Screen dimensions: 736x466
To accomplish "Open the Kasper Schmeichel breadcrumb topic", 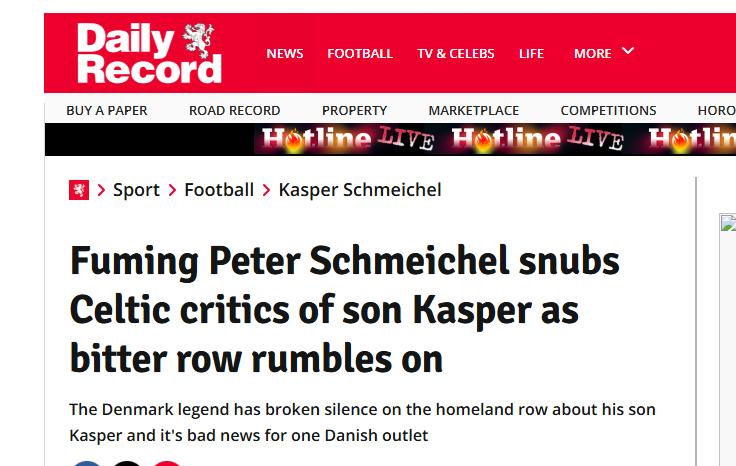I will coord(359,190).
